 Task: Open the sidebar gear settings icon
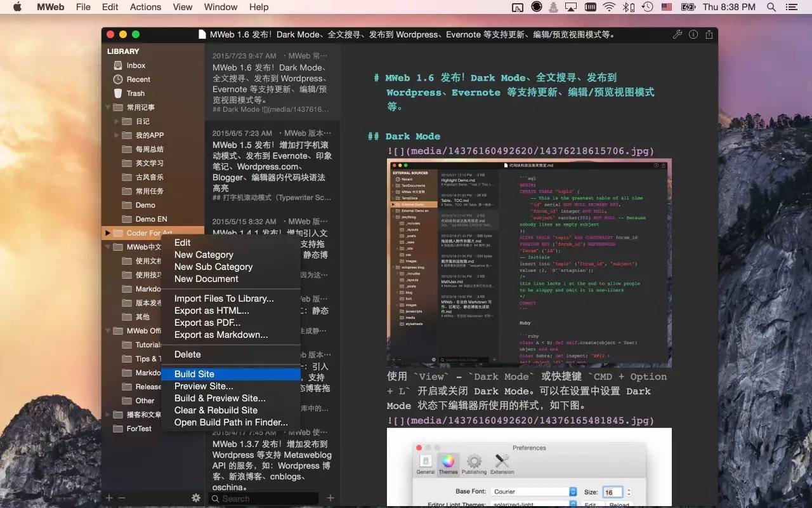tap(196, 498)
